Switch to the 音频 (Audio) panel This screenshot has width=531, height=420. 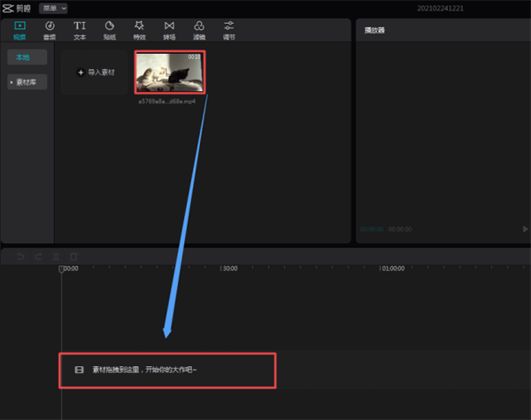pyautogui.click(x=50, y=30)
